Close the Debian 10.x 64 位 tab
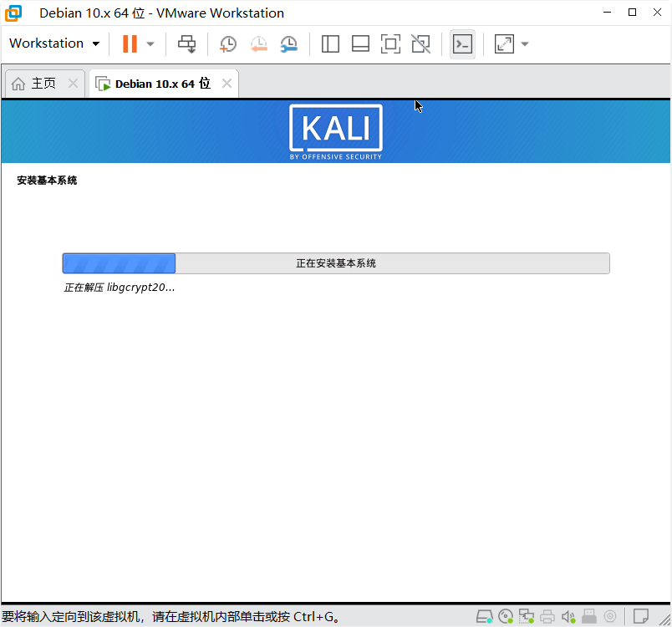 pyautogui.click(x=227, y=83)
